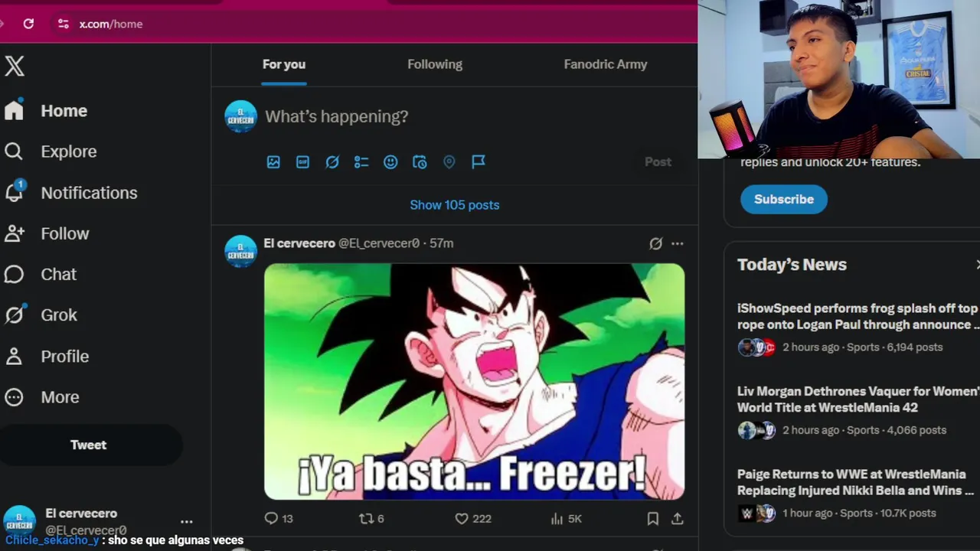Open the emoji picker in composer
This screenshot has height=551, width=980.
[390, 162]
